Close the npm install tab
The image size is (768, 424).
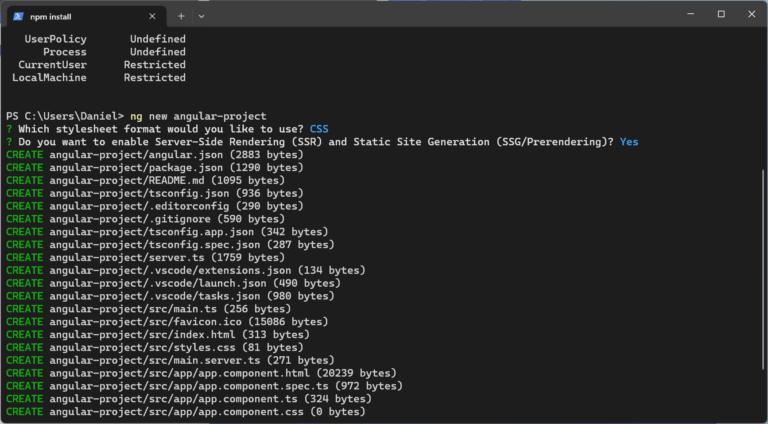pos(152,16)
